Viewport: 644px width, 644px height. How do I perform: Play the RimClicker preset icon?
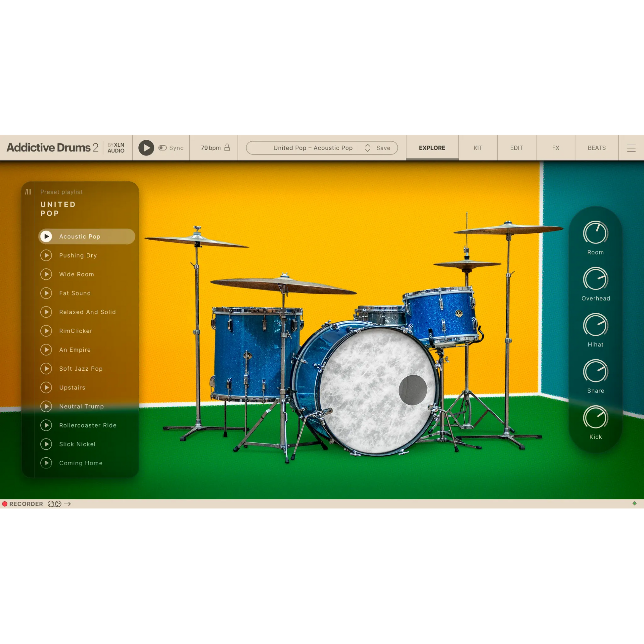point(46,331)
